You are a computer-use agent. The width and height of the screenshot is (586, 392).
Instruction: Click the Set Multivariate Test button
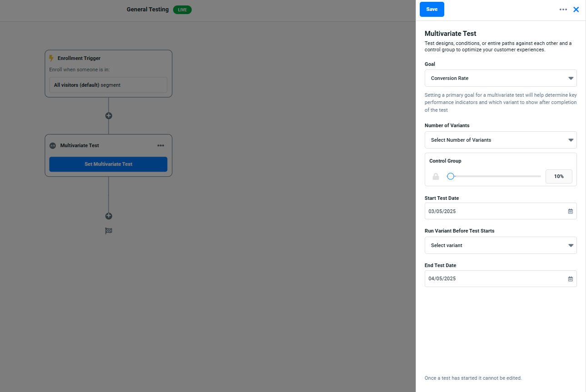click(108, 164)
